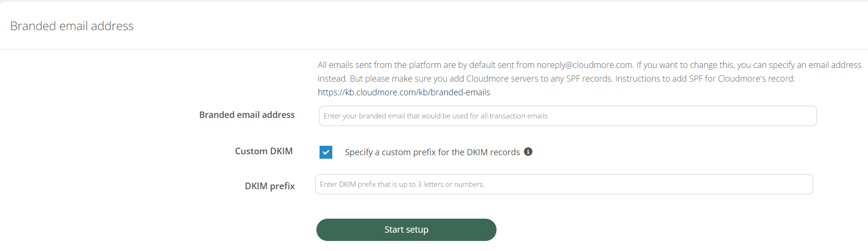
Task: Click the "Branded email address" field label
Action: coord(246,115)
